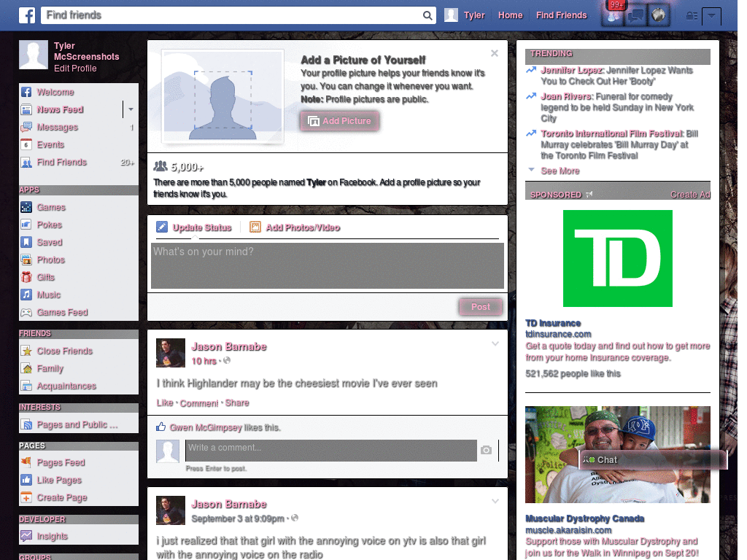Click the Facebook logo icon
The width and height of the screenshot is (747, 560).
pos(27,15)
